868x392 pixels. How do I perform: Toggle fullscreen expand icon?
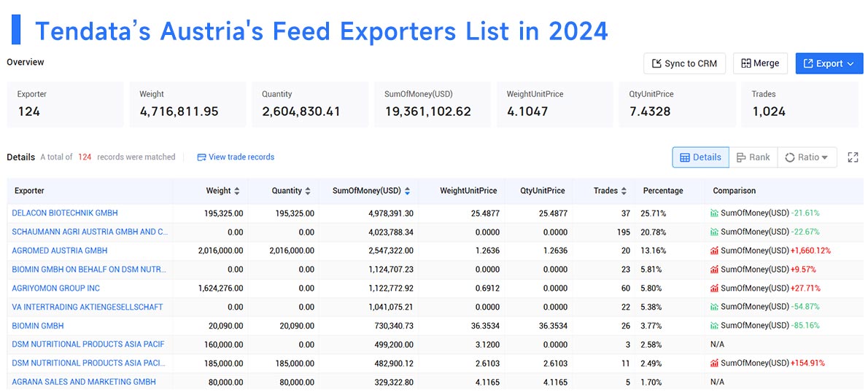click(x=853, y=157)
